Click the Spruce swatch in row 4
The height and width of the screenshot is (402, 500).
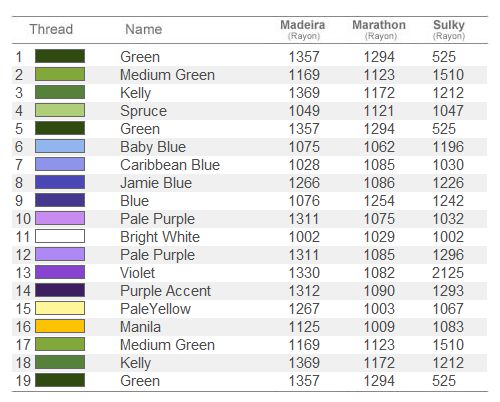coord(60,110)
